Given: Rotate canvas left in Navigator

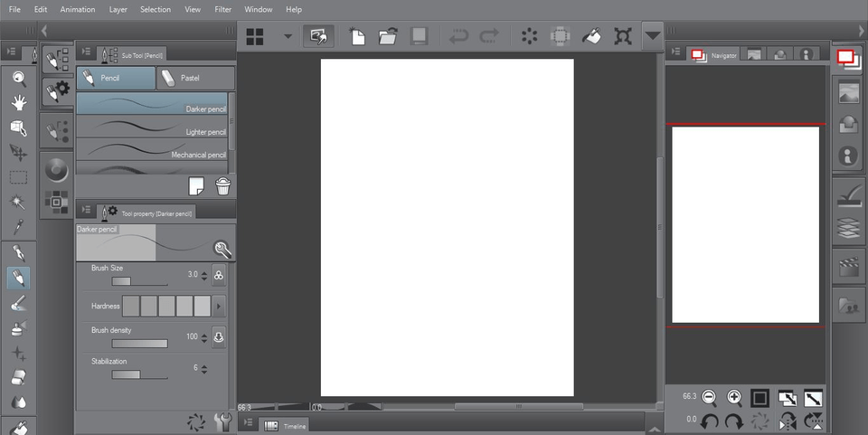Looking at the screenshot, I should point(709,421).
